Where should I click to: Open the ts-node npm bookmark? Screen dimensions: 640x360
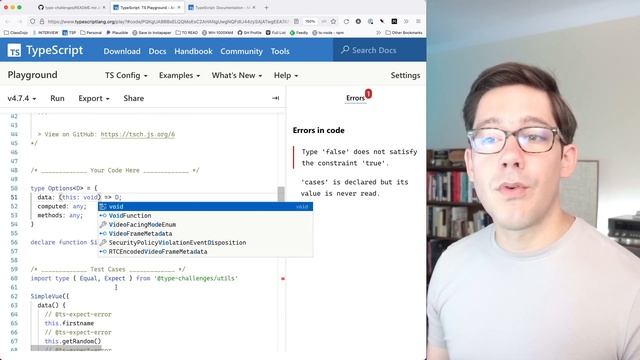328,32
